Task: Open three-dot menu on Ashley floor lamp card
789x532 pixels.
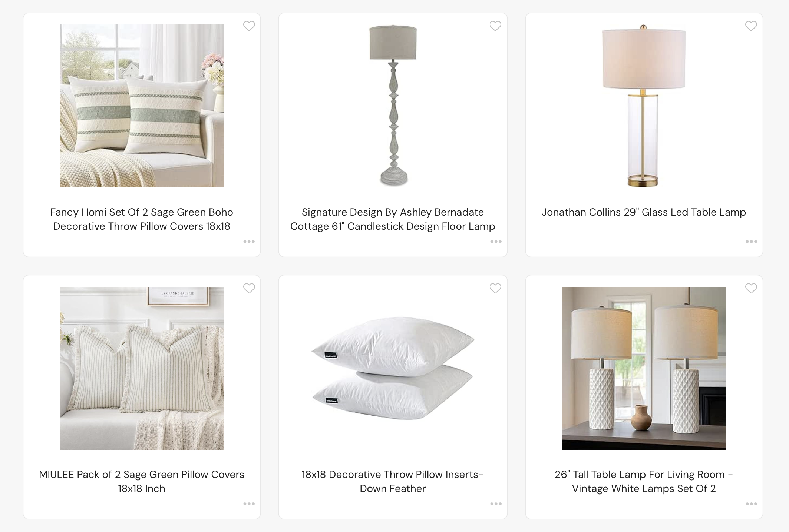Action: click(496, 242)
